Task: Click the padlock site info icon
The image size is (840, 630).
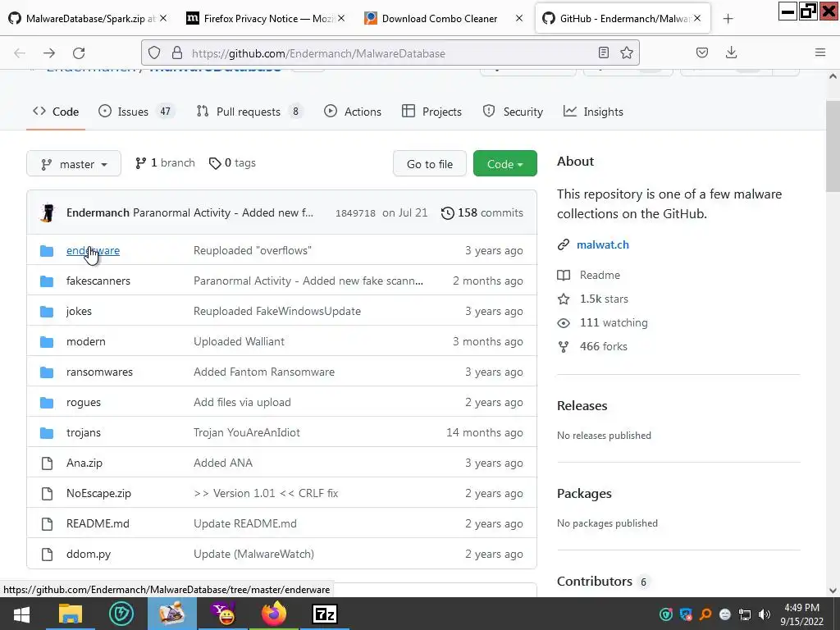Action: pyautogui.click(x=177, y=53)
